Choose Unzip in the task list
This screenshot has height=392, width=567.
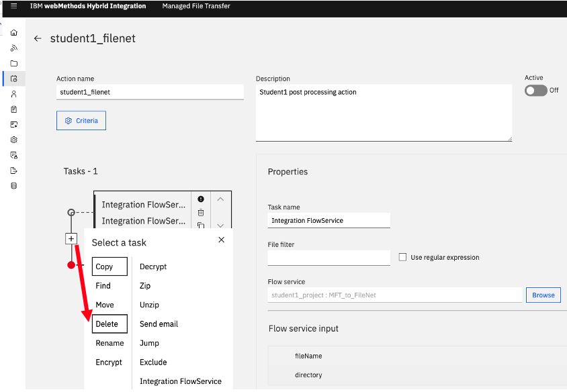[149, 305]
